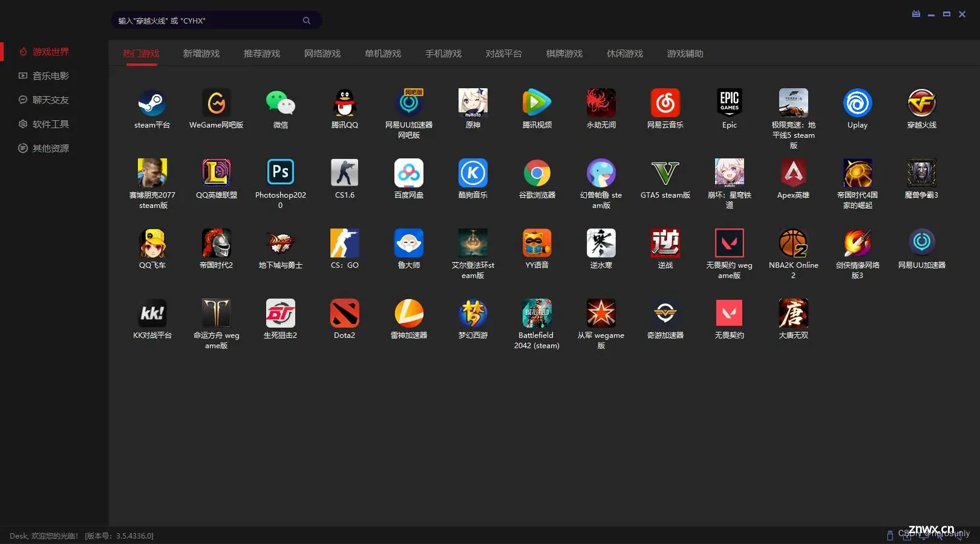This screenshot has width=980, height=544.
Task: Launch the CS1.6 icon
Action: click(x=344, y=173)
